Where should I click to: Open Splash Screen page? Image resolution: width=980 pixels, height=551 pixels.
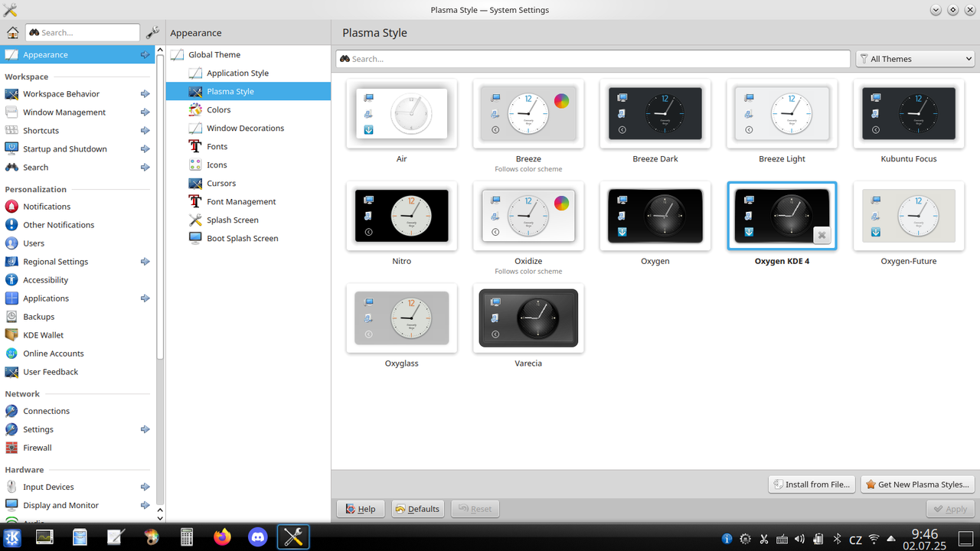click(x=248, y=220)
